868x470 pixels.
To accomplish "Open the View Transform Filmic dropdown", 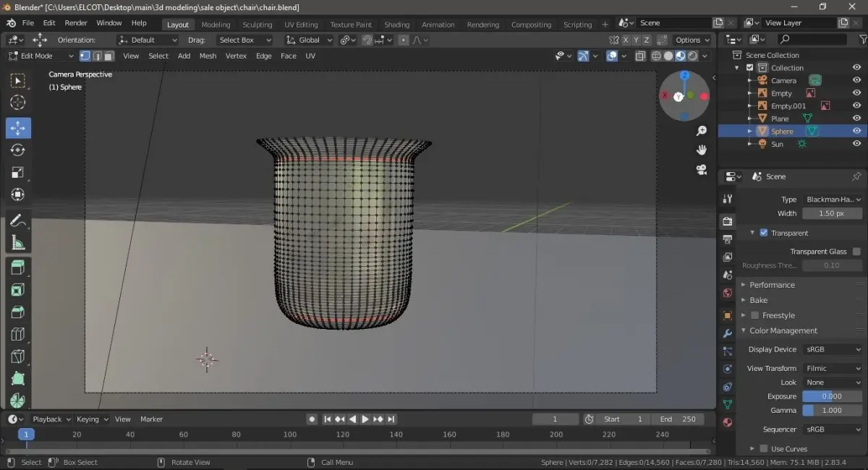I will pyautogui.click(x=831, y=368).
